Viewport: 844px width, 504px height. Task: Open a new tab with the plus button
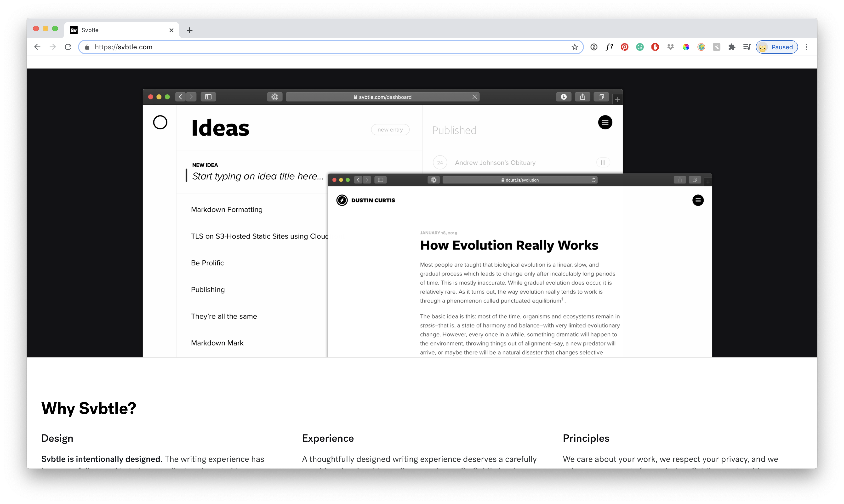click(190, 30)
